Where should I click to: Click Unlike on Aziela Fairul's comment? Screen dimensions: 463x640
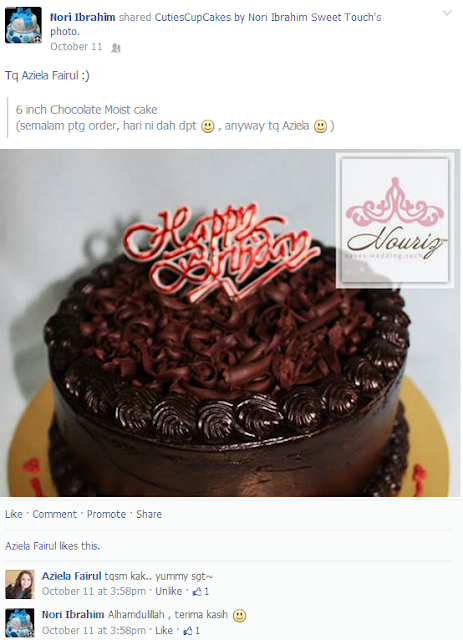[x=169, y=591]
